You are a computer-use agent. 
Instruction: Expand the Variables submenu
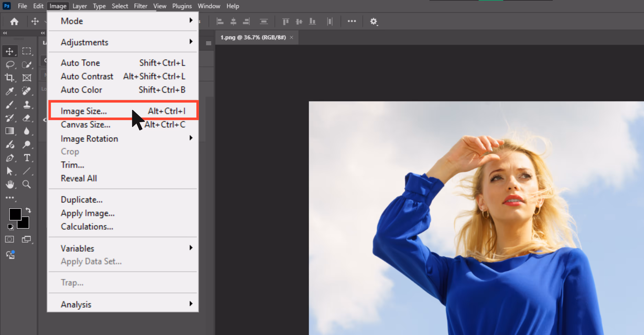point(123,248)
